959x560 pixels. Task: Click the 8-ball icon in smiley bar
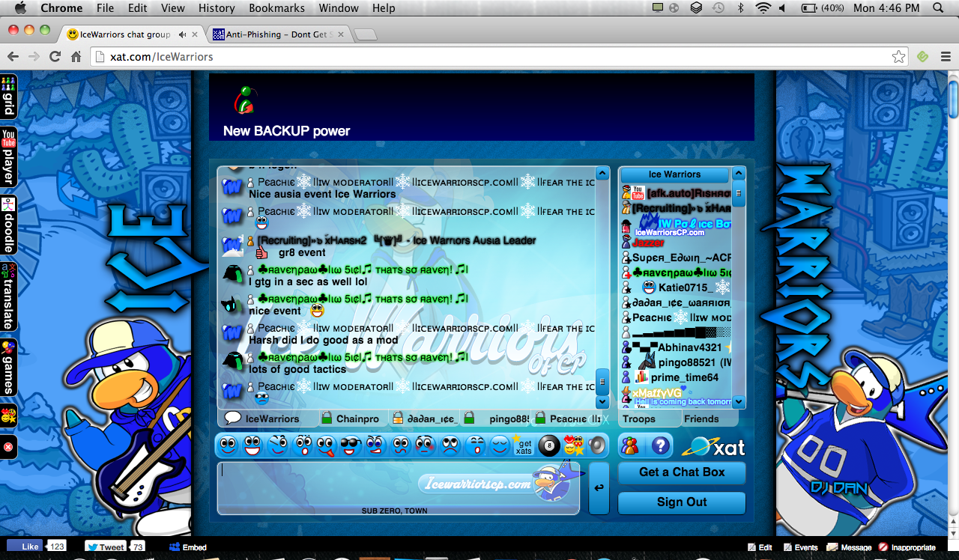[549, 446]
